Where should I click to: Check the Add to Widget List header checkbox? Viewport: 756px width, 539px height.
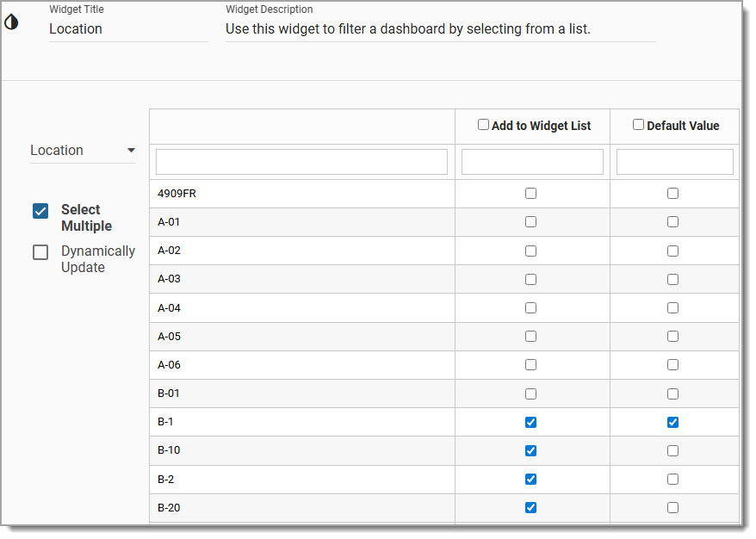[x=483, y=124]
